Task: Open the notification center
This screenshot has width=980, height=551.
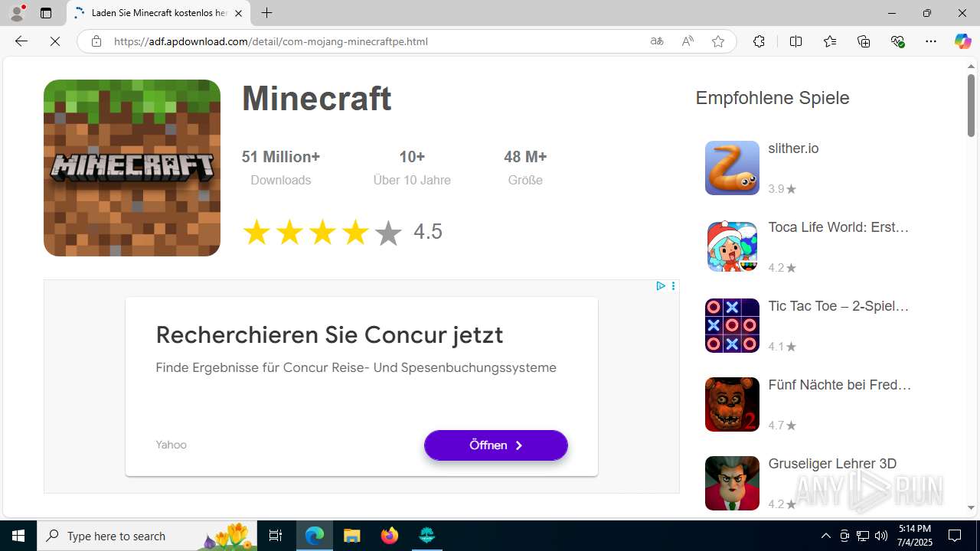Action: coord(955,536)
